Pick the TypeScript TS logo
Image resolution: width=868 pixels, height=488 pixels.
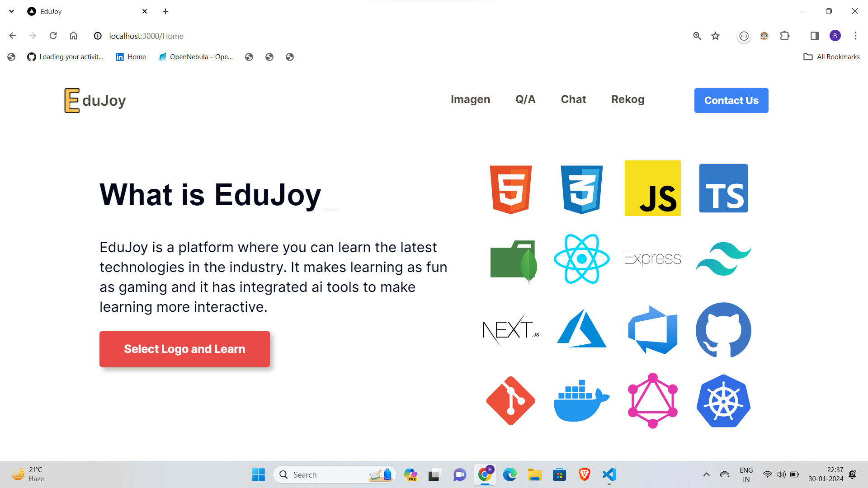[x=723, y=188]
